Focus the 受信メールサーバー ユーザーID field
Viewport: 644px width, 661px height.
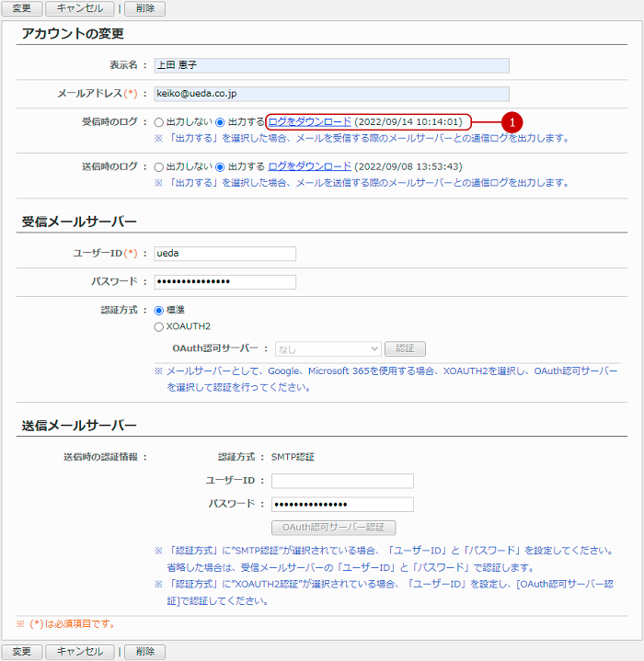pos(225,254)
